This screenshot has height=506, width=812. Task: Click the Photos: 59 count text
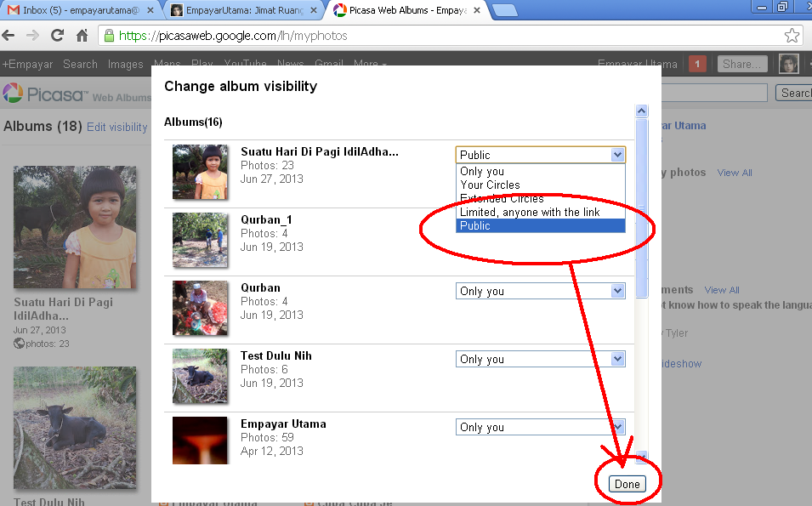267,438
